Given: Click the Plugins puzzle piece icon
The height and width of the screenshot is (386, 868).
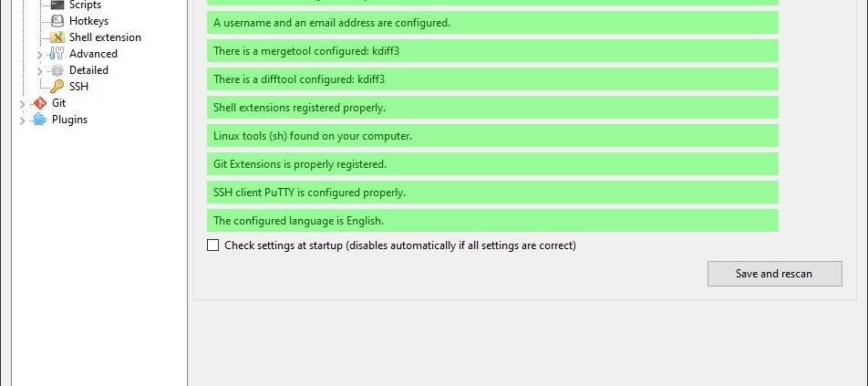Looking at the screenshot, I should tap(40, 120).
